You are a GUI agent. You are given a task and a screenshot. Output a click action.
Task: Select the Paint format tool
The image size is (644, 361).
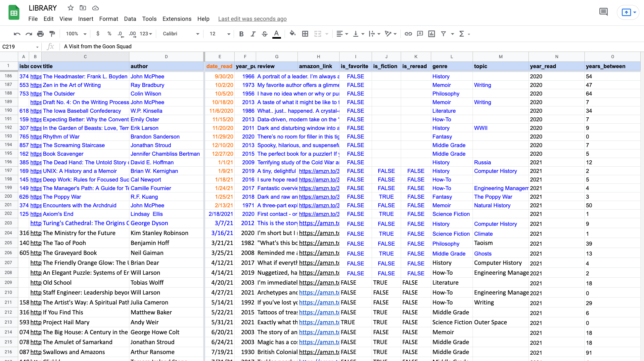pos(52,34)
